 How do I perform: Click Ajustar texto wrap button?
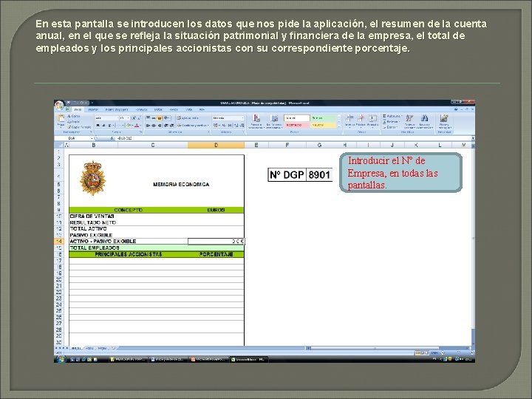click(x=188, y=117)
